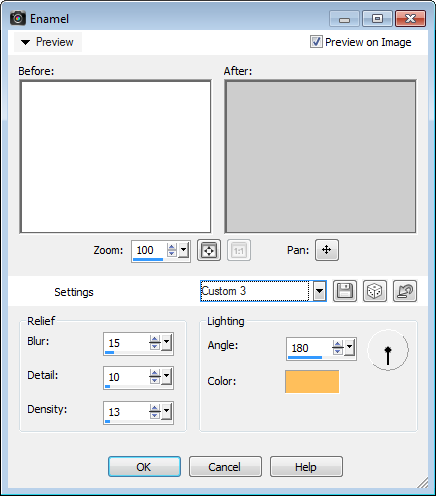Image resolution: width=436 pixels, height=496 pixels.
Task: Open the Blur slider dropdown arrow
Action: coord(166,343)
